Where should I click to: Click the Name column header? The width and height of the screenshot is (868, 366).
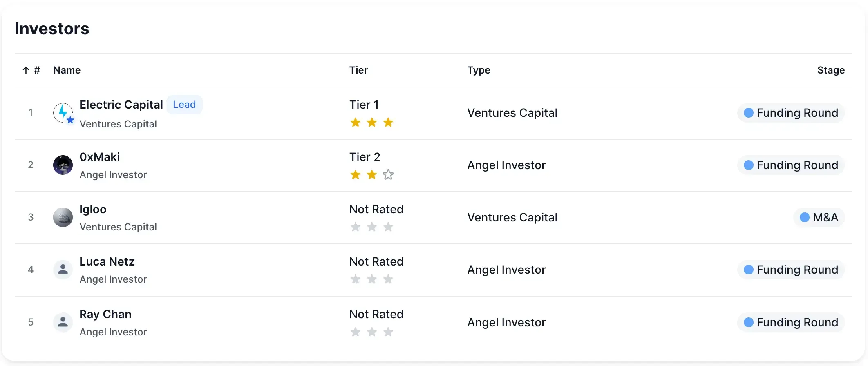tap(67, 70)
